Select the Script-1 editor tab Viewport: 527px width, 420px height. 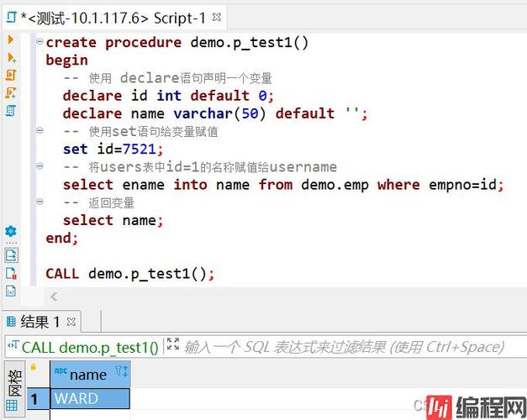point(114,18)
